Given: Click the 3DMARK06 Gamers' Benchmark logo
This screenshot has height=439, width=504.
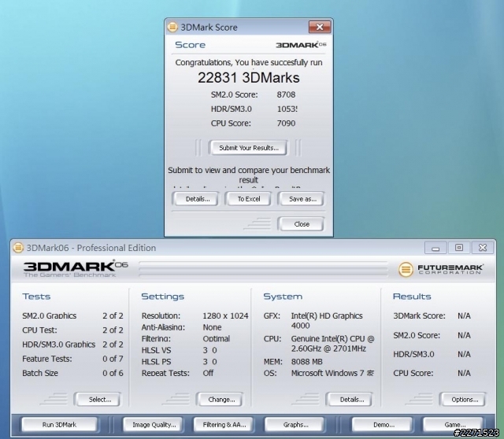Looking at the screenshot, I should [x=76, y=268].
